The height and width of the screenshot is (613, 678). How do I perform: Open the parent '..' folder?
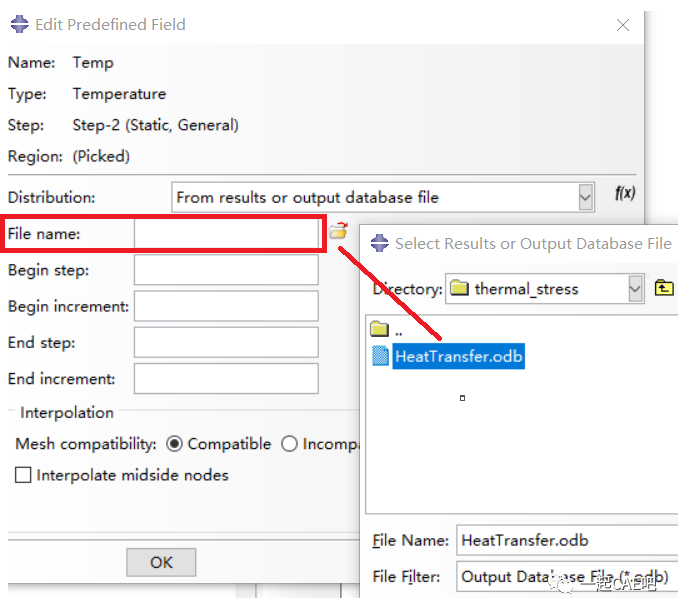point(380,330)
